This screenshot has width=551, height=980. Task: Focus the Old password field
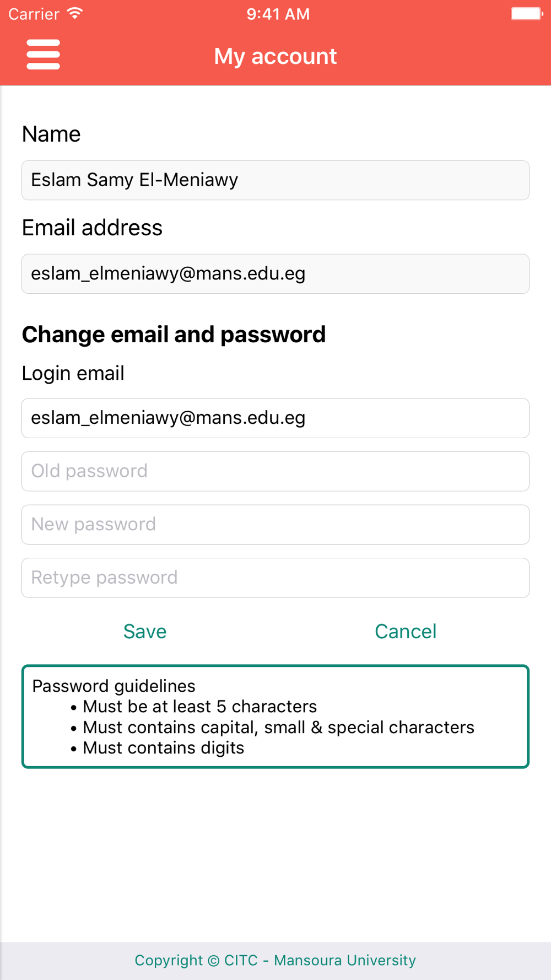[275, 471]
